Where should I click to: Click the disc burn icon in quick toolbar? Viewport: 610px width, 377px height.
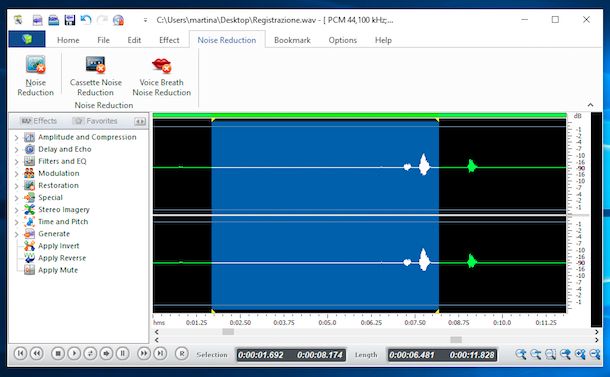(x=118, y=19)
